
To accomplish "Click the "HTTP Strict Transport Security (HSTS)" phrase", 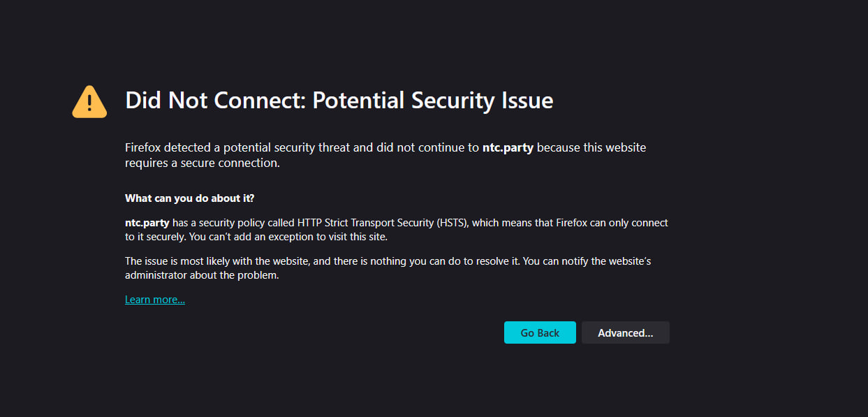I will [x=379, y=223].
